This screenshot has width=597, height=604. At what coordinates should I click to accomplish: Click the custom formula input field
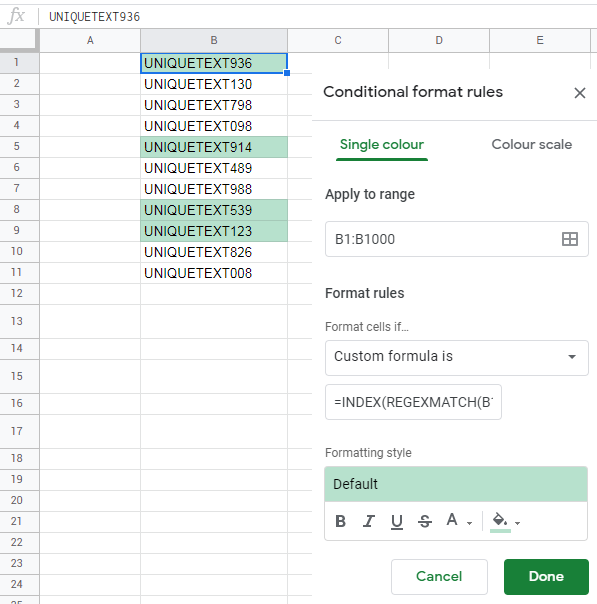413,402
